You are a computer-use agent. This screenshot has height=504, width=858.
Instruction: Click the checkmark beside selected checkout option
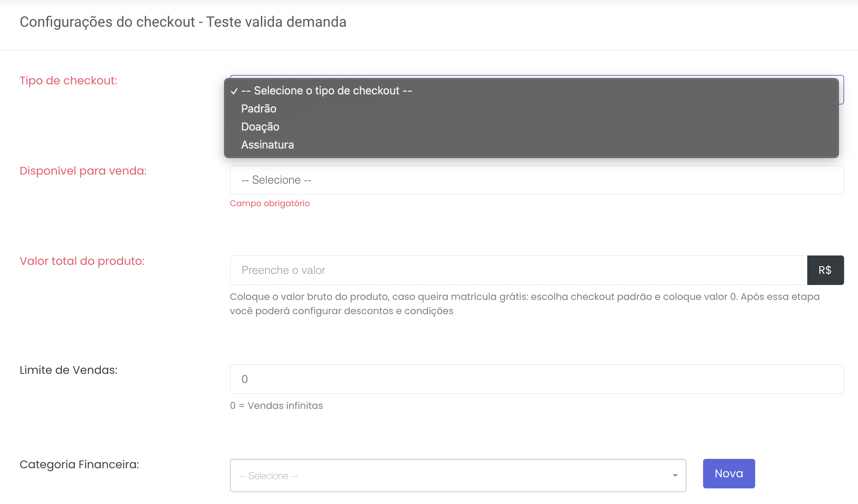[x=234, y=91]
